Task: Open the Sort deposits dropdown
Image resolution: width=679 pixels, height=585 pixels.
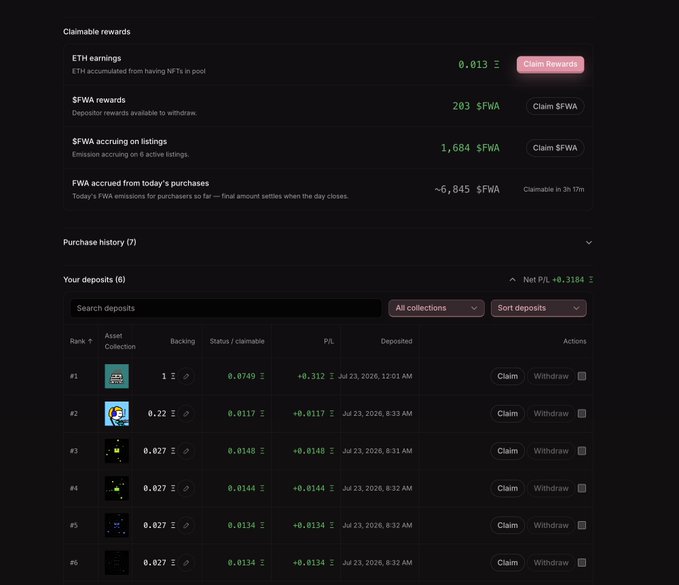Action: point(538,308)
